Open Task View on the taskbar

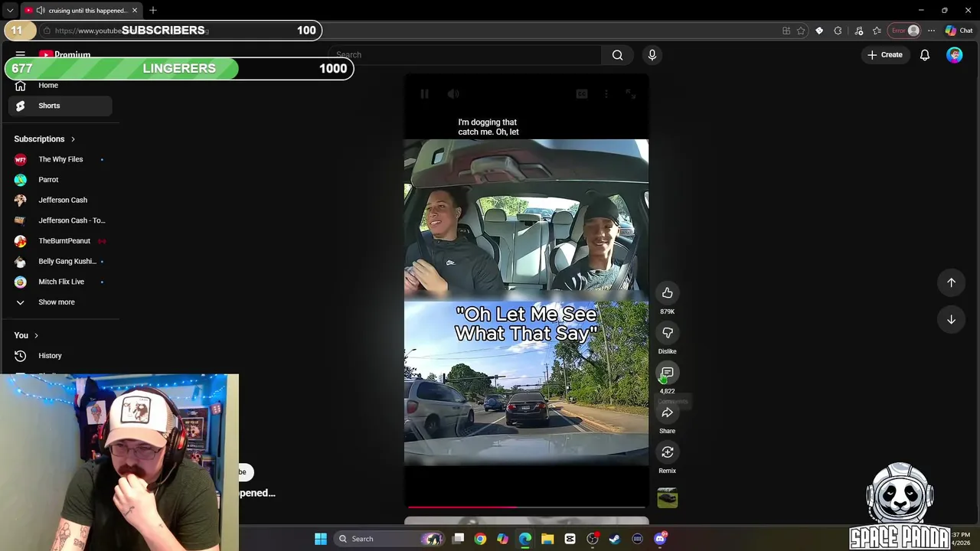(x=458, y=539)
